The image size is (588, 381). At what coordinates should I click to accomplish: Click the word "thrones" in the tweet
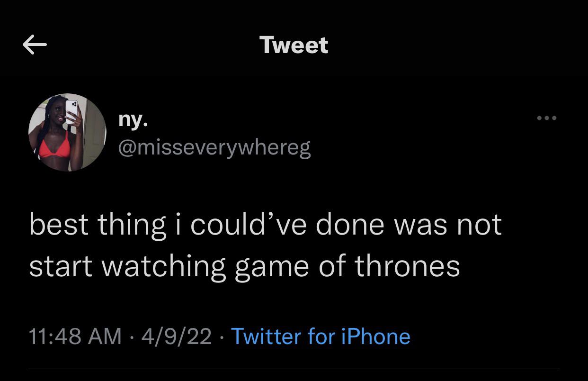click(407, 265)
